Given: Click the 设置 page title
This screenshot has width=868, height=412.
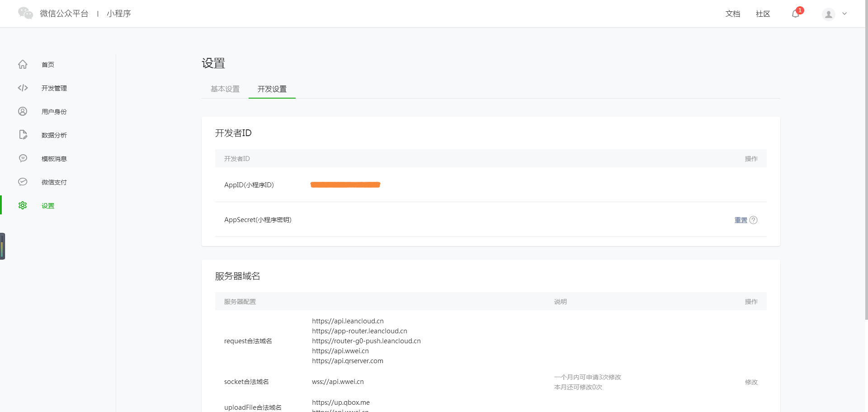Looking at the screenshot, I should tap(213, 63).
